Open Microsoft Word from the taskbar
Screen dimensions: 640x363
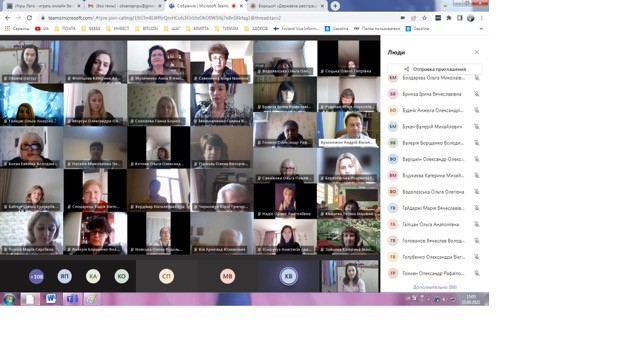click(x=51, y=299)
